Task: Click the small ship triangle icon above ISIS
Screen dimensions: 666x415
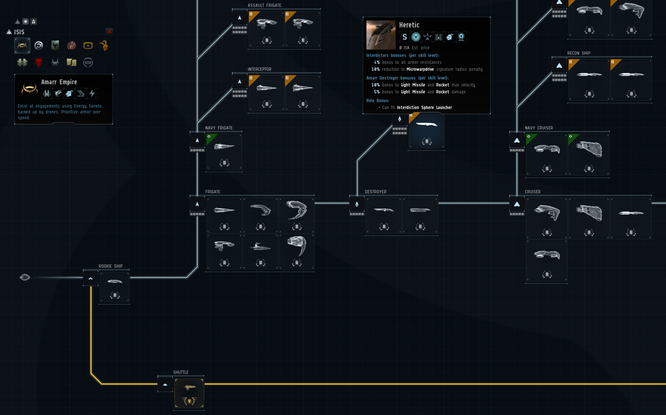Action: [17, 21]
